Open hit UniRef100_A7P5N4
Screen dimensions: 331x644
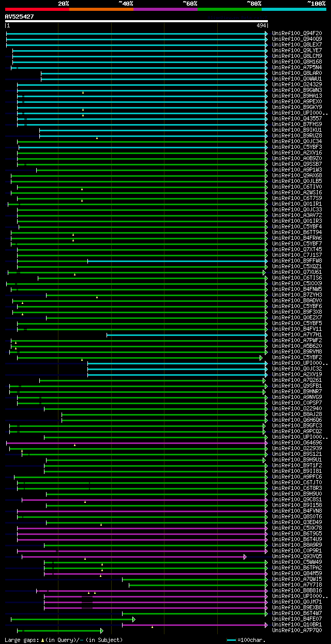tap(297, 67)
